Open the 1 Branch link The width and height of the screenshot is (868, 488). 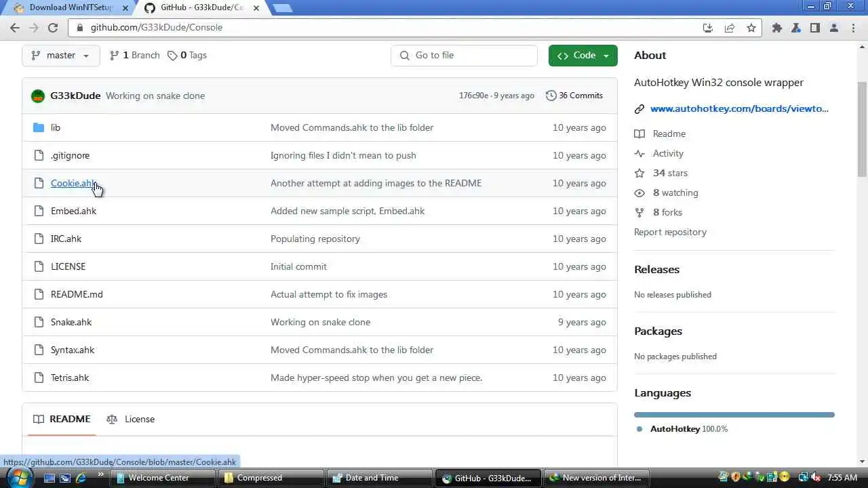click(x=134, y=56)
